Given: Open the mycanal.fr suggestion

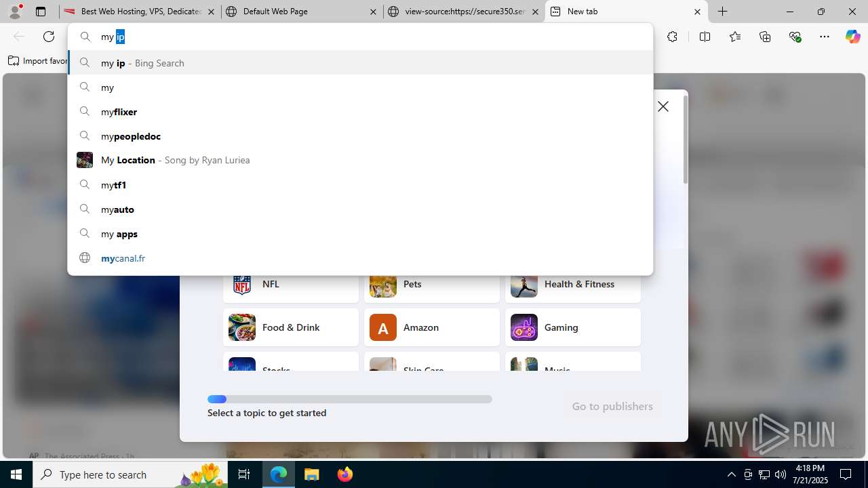Looking at the screenshot, I should (x=360, y=258).
